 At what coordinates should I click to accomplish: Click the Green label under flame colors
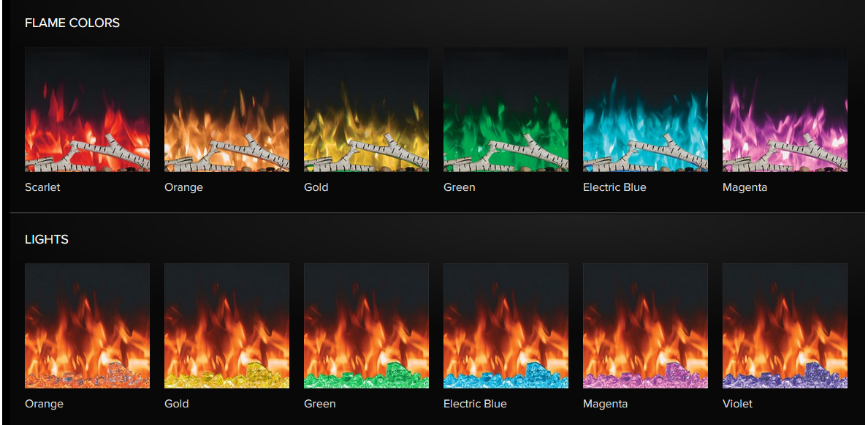460,187
